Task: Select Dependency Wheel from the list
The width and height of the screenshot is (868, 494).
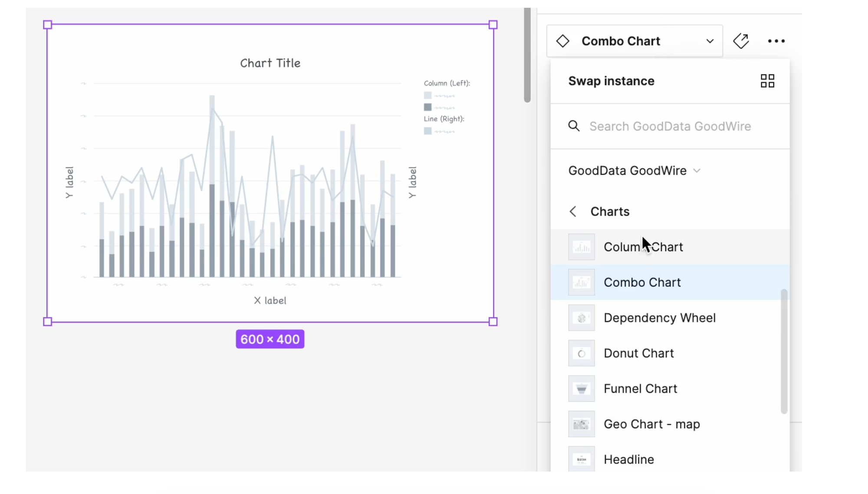Action: 670,318
